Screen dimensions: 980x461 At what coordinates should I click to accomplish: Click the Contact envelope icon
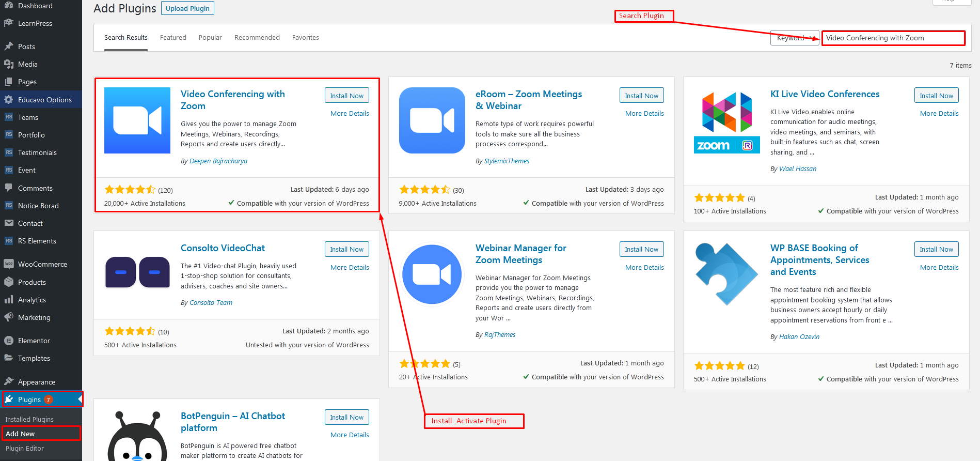(x=9, y=223)
